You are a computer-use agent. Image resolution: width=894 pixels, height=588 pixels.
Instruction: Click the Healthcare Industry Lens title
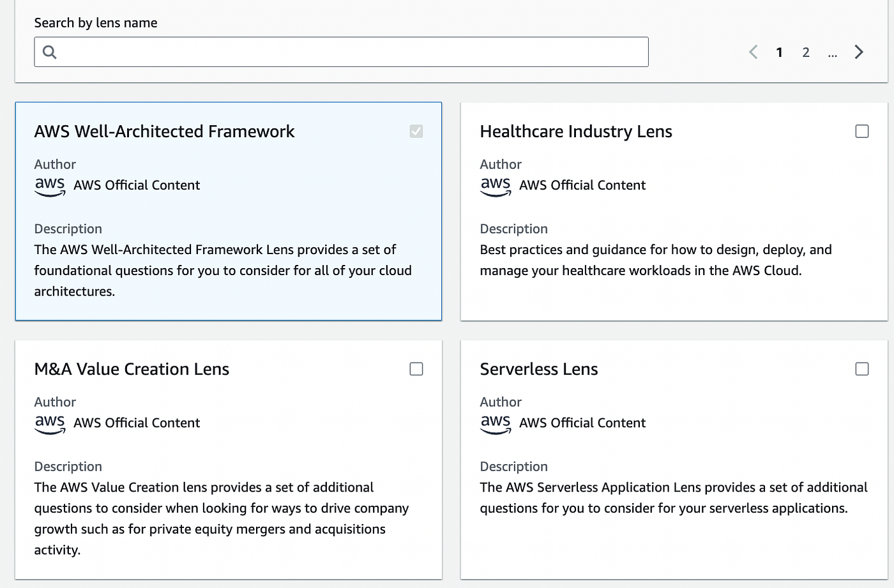576,132
